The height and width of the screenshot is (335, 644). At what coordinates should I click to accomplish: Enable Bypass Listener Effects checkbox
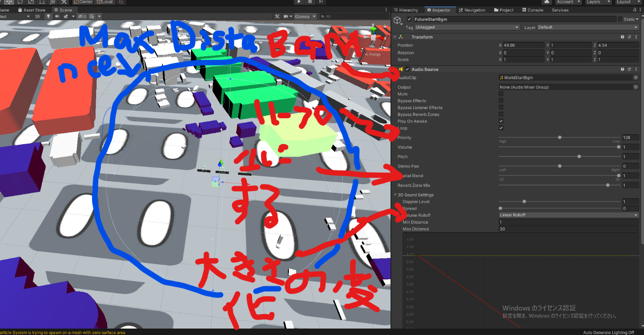coord(501,108)
